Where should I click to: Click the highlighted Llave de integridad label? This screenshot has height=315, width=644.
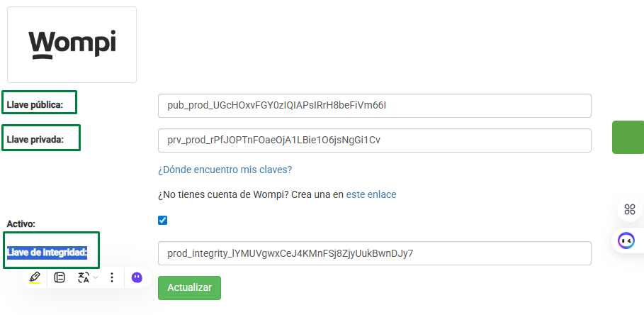point(47,253)
